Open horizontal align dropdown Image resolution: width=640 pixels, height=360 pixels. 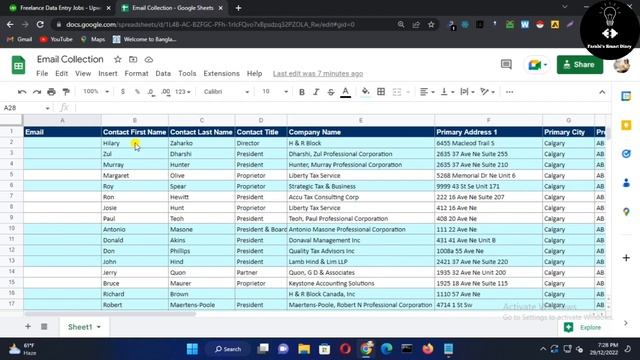coord(427,92)
